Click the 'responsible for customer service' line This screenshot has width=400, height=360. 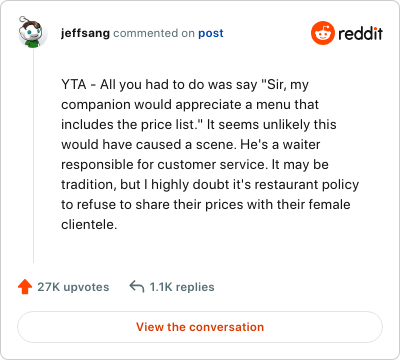[195, 164]
